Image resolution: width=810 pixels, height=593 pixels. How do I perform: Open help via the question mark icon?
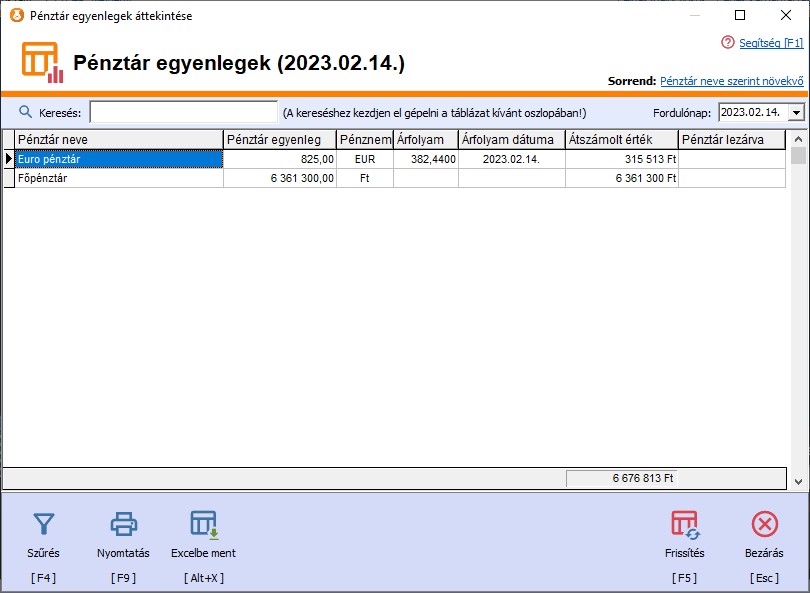[x=727, y=42]
